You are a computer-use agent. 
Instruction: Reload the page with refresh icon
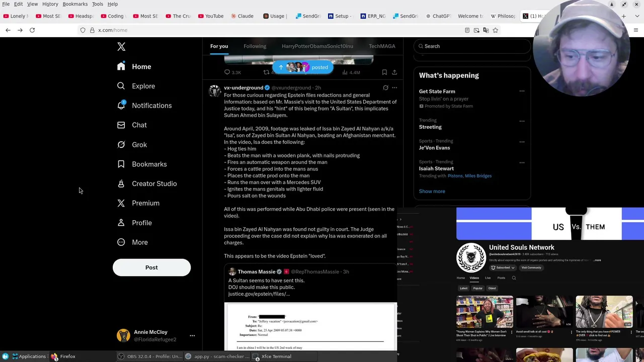click(32, 30)
